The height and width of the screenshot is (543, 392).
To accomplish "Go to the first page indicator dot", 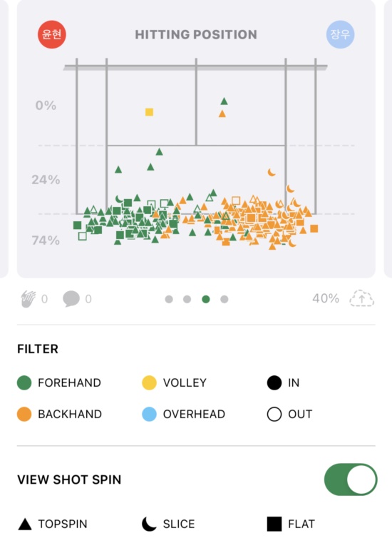I will point(169,299).
